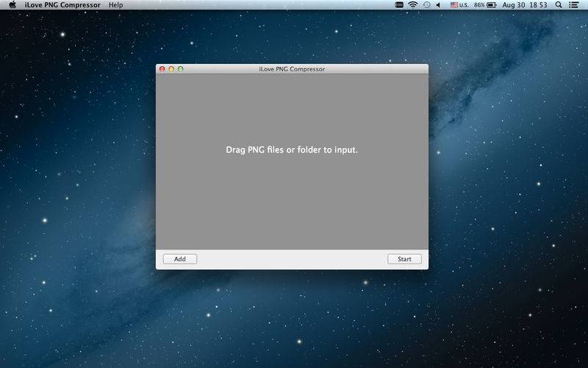Start PNG compression with Start button
Viewport: 588px width, 368px height.
pyautogui.click(x=404, y=259)
